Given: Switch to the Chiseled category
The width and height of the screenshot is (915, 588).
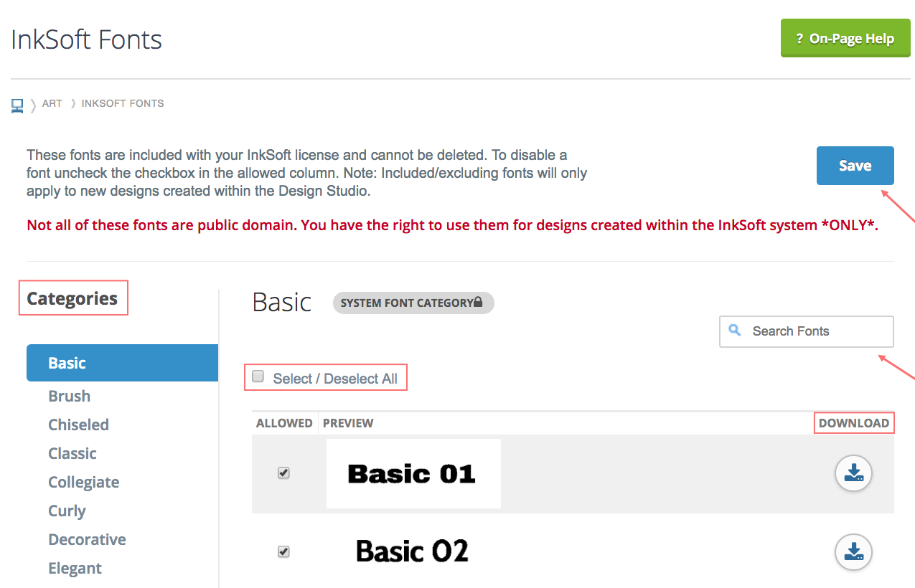Looking at the screenshot, I should [x=78, y=425].
